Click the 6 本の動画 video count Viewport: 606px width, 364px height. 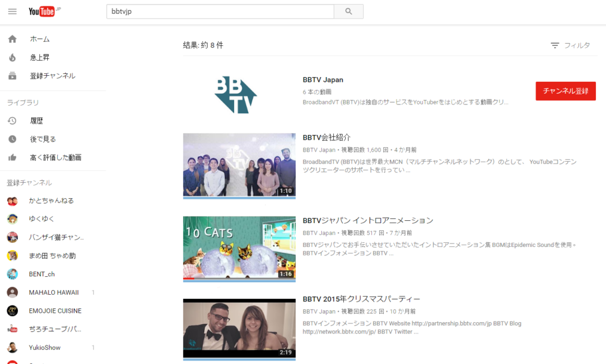[317, 92]
